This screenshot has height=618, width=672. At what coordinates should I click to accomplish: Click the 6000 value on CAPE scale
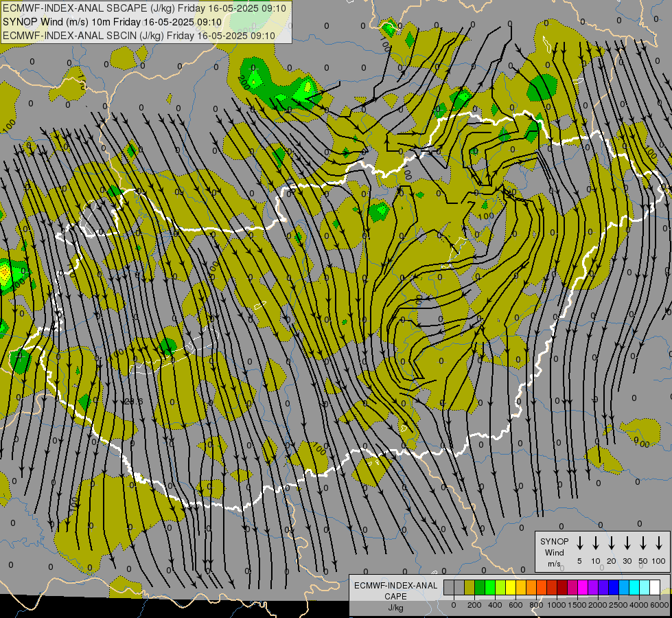(660, 605)
